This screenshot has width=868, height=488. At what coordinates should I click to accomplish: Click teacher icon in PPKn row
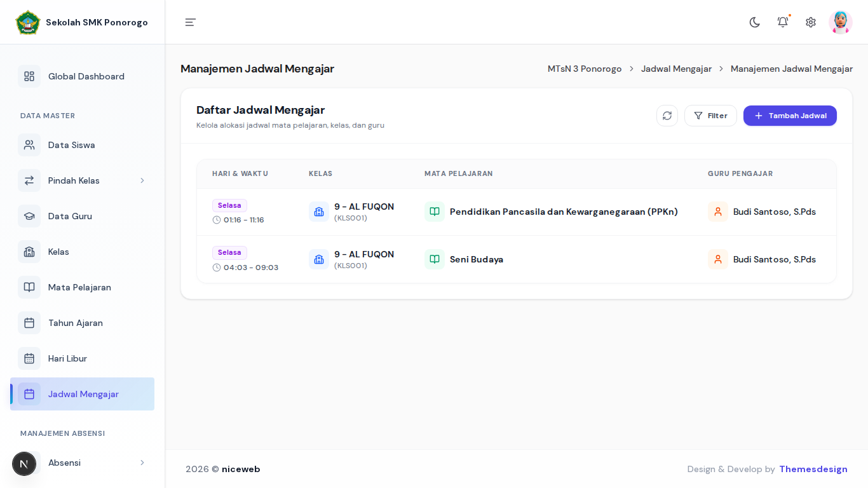tap(718, 212)
